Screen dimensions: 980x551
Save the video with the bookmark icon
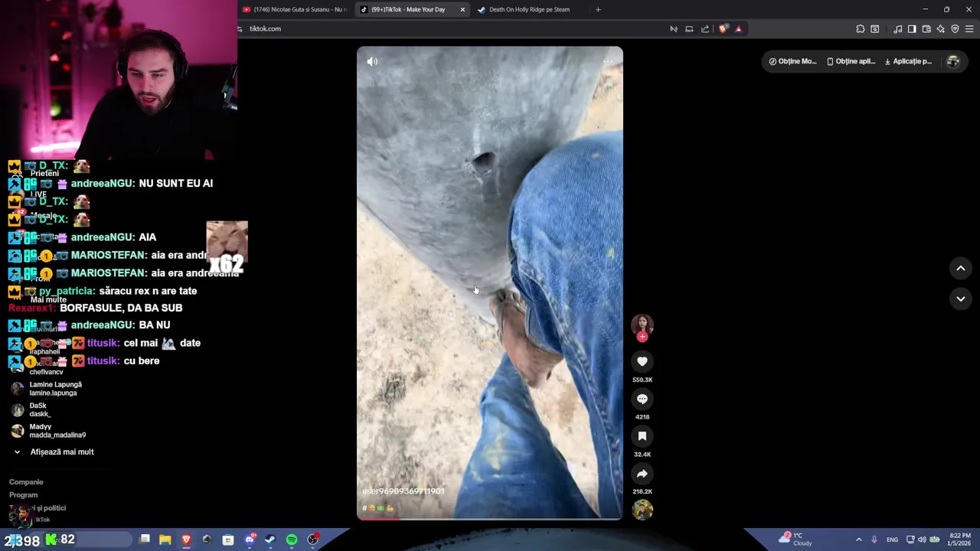tap(642, 436)
